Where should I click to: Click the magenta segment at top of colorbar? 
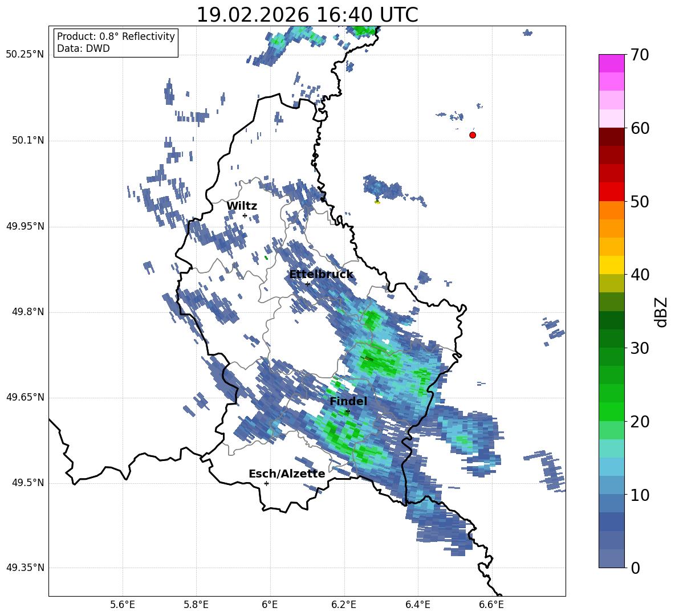(612, 63)
